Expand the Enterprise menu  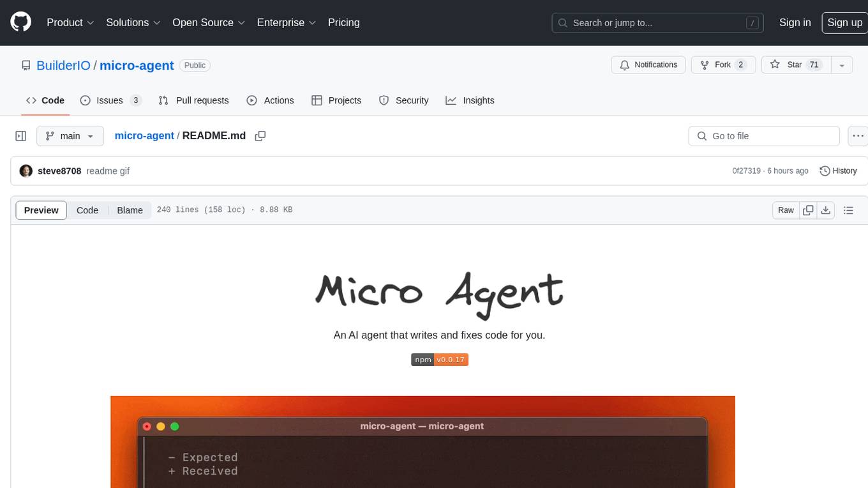click(286, 22)
